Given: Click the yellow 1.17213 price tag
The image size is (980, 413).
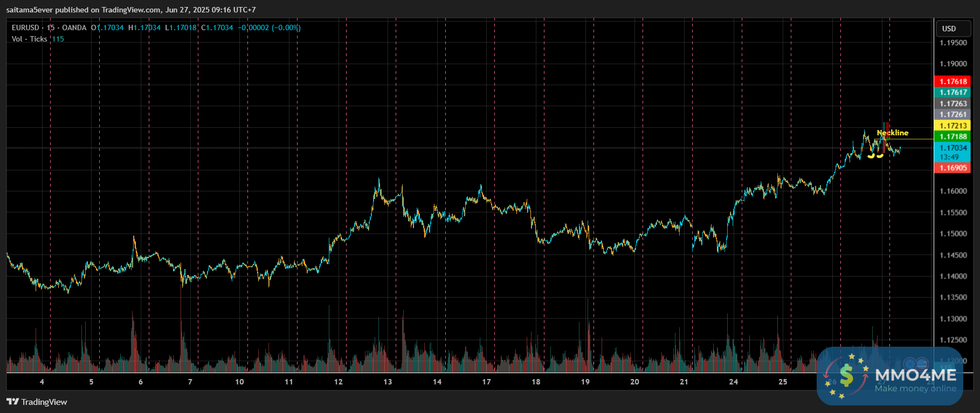Looking at the screenshot, I should (x=953, y=126).
